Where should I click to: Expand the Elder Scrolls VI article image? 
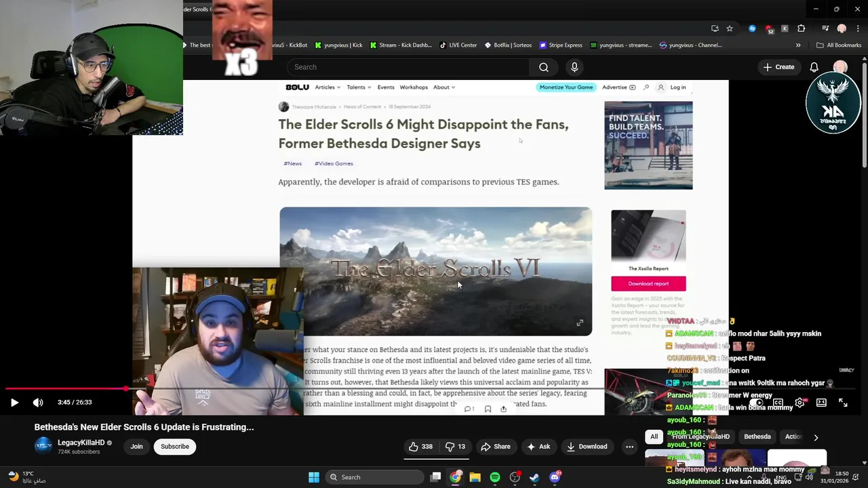point(580,323)
